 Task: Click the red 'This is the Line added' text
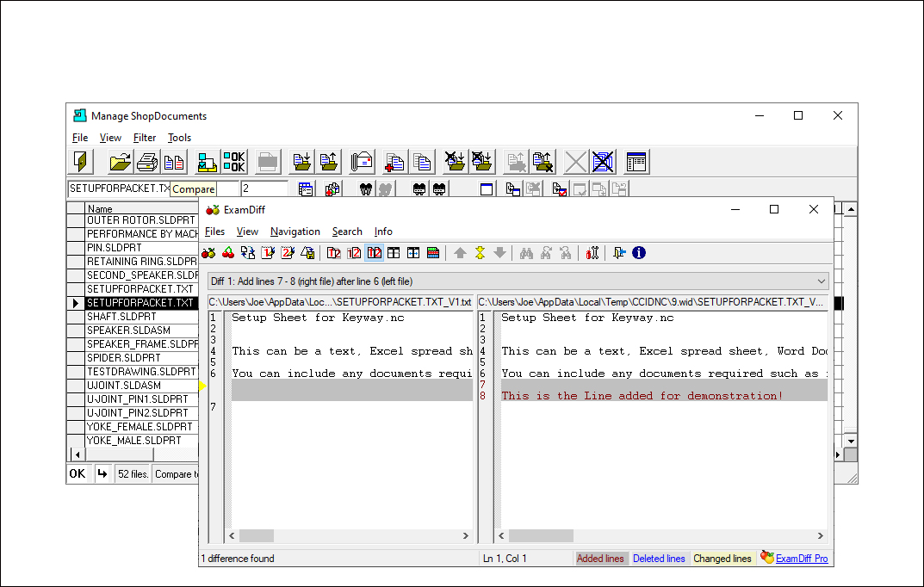click(x=642, y=396)
